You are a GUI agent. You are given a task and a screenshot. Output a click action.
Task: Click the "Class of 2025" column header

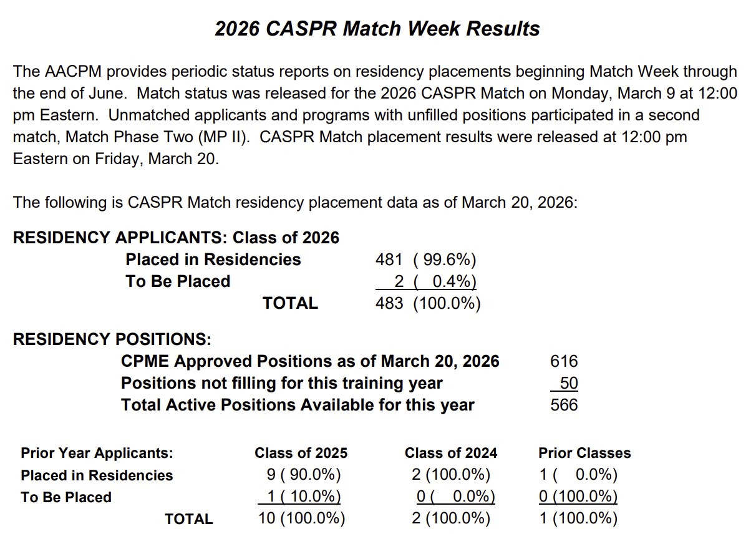[301, 453]
